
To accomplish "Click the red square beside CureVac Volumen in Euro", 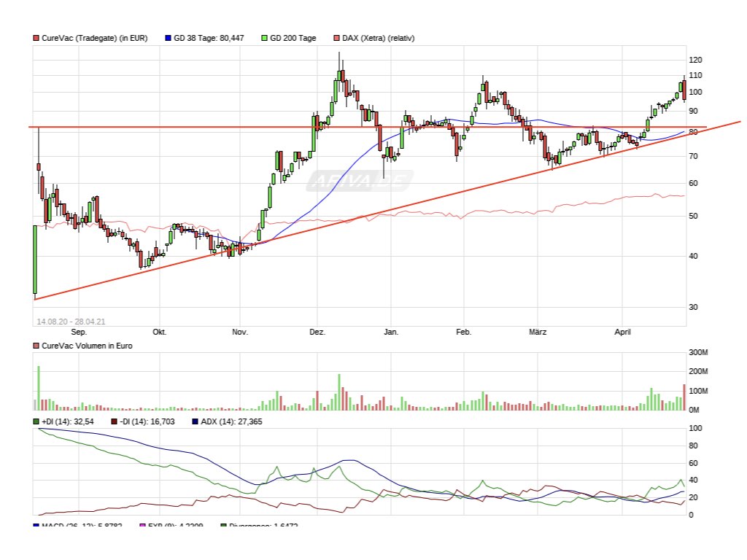I will click(35, 346).
